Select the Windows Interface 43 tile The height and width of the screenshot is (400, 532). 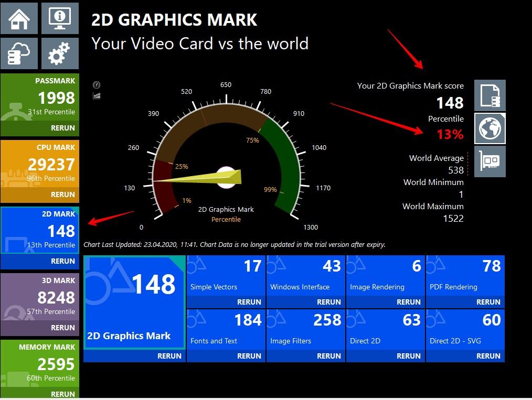(x=306, y=276)
